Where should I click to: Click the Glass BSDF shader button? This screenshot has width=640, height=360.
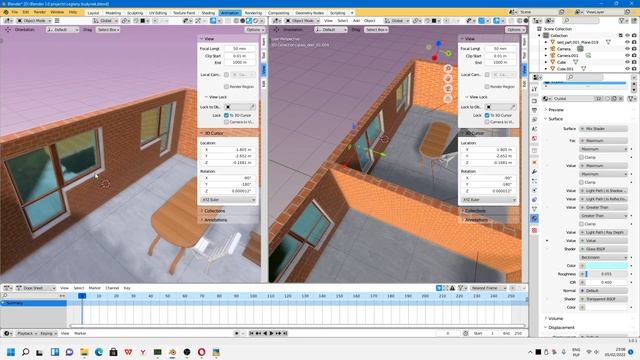click(604, 249)
